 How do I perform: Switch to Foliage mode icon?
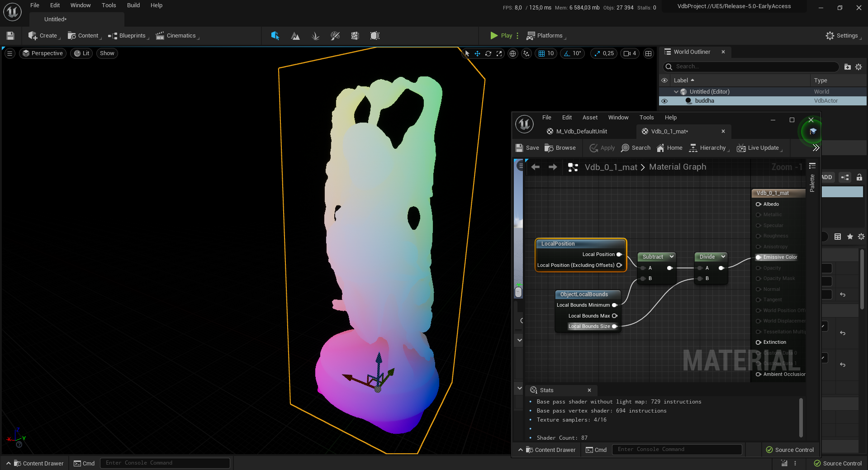click(x=315, y=36)
